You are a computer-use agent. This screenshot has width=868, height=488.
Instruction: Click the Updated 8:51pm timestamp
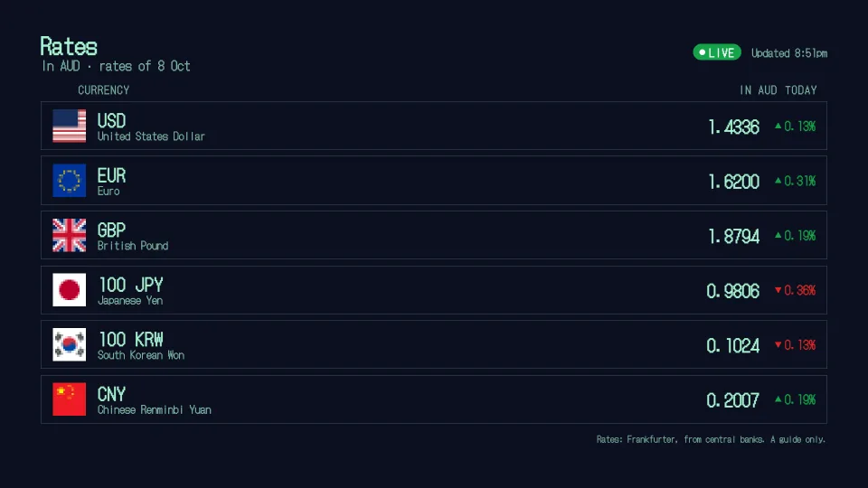pos(788,53)
